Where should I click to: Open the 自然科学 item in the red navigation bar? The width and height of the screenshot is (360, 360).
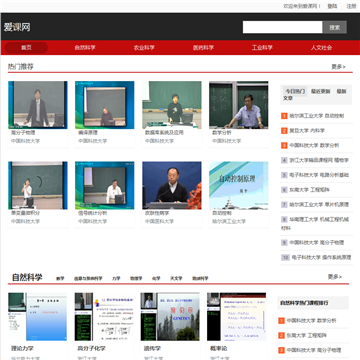coord(85,48)
